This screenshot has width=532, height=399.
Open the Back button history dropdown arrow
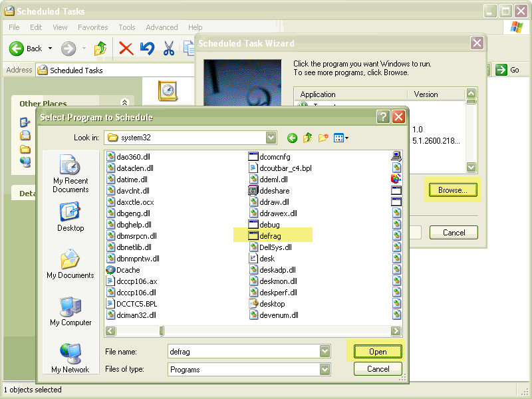(x=51, y=49)
